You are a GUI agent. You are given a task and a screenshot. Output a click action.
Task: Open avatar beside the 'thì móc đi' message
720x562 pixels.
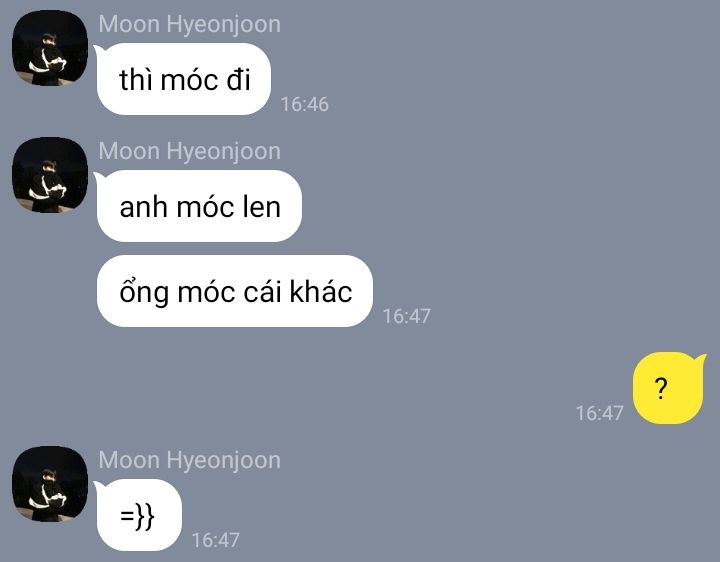(50, 48)
